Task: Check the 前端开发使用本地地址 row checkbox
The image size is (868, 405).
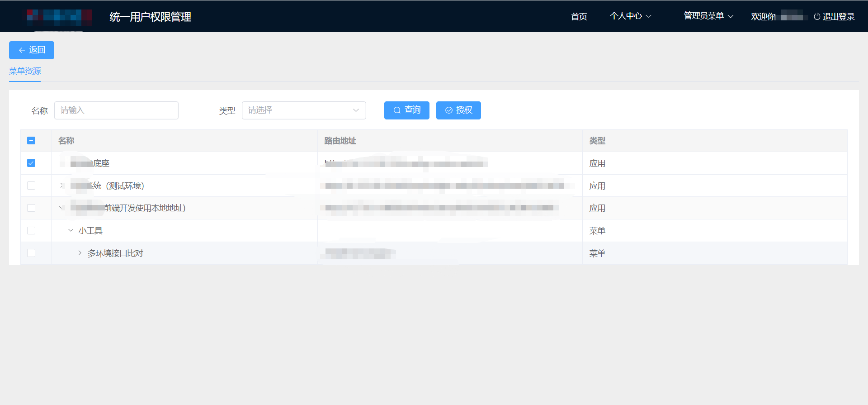Action: click(31, 208)
